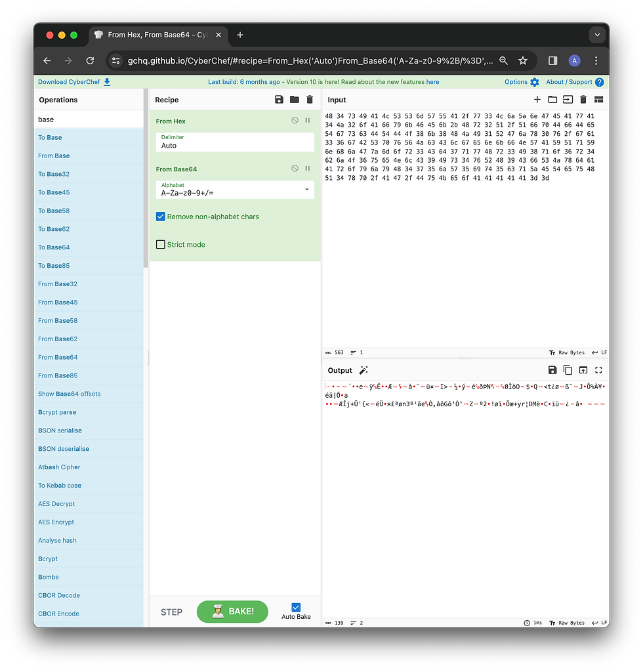Toggle the browser side panel
643x672 pixels.
pyautogui.click(x=553, y=60)
